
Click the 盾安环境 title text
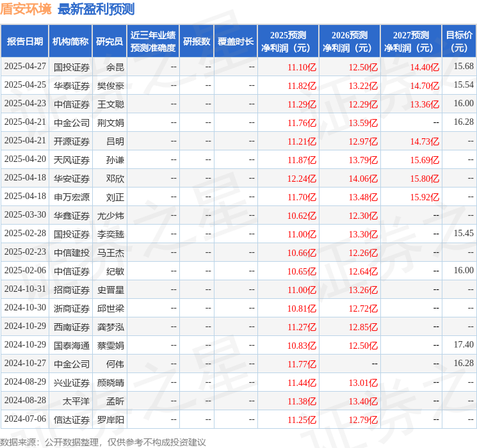point(26,9)
